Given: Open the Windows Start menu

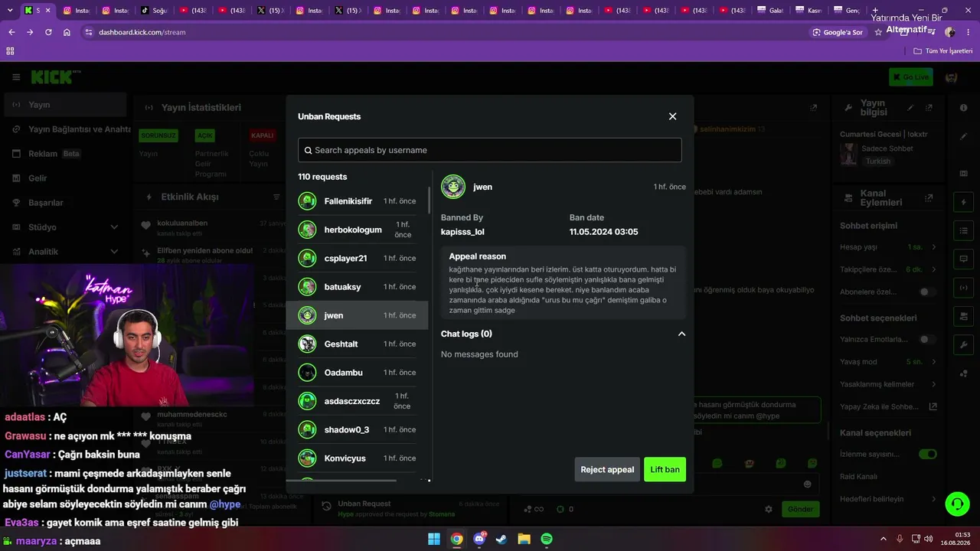Looking at the screenshot, I should 433,539.
